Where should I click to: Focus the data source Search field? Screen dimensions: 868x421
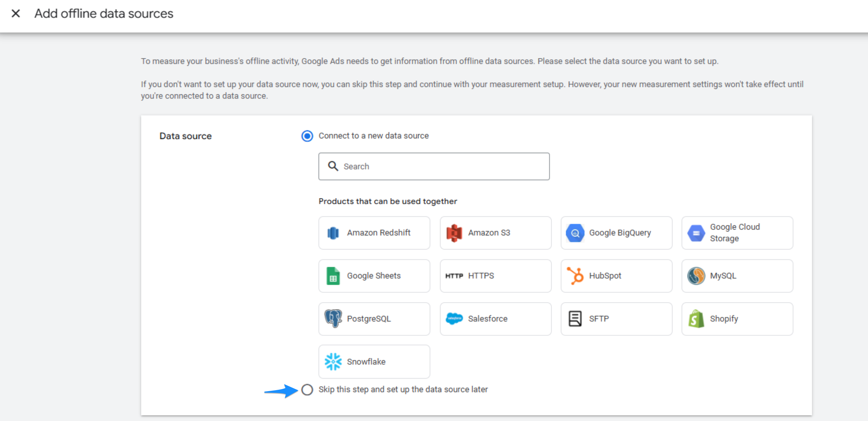(x=434, y=167)
